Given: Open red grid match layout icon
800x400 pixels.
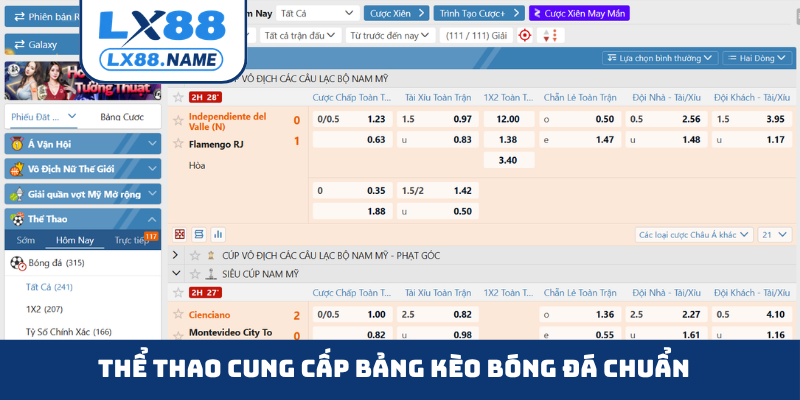Looking at the screenshot, I should pos(180,234).
